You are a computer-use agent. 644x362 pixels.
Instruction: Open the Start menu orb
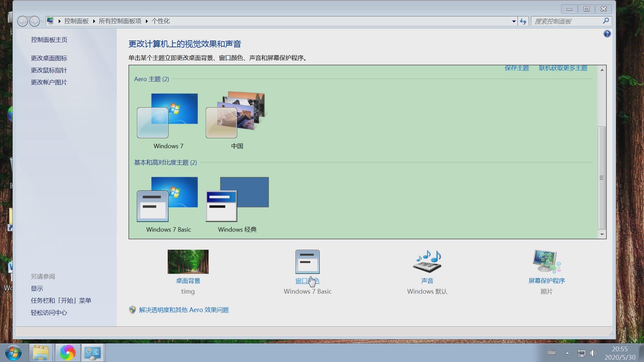tap(13, 353)
